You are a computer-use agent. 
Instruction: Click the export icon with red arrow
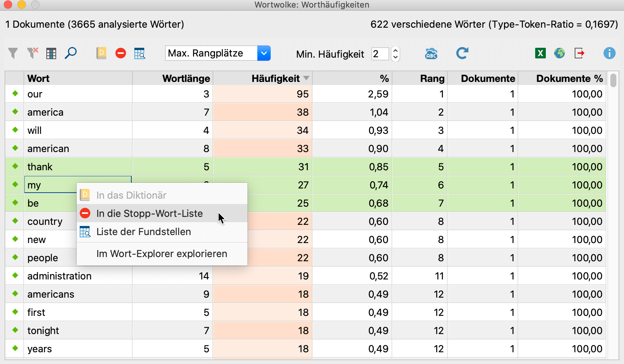pos(580,53)
